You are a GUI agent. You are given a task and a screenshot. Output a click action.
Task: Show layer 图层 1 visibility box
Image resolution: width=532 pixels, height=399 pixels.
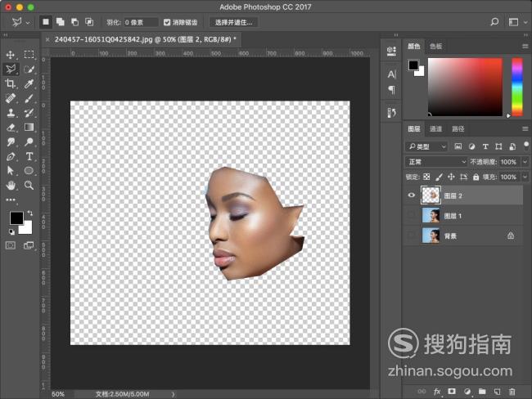click(x=412, y=215)
